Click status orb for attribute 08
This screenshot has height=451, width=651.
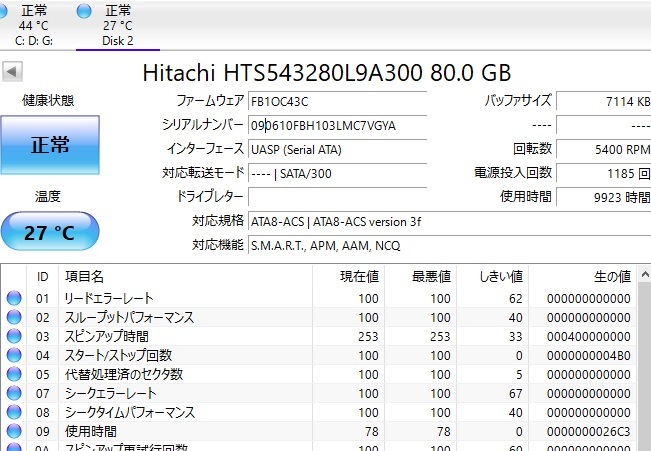coord(14,412)
